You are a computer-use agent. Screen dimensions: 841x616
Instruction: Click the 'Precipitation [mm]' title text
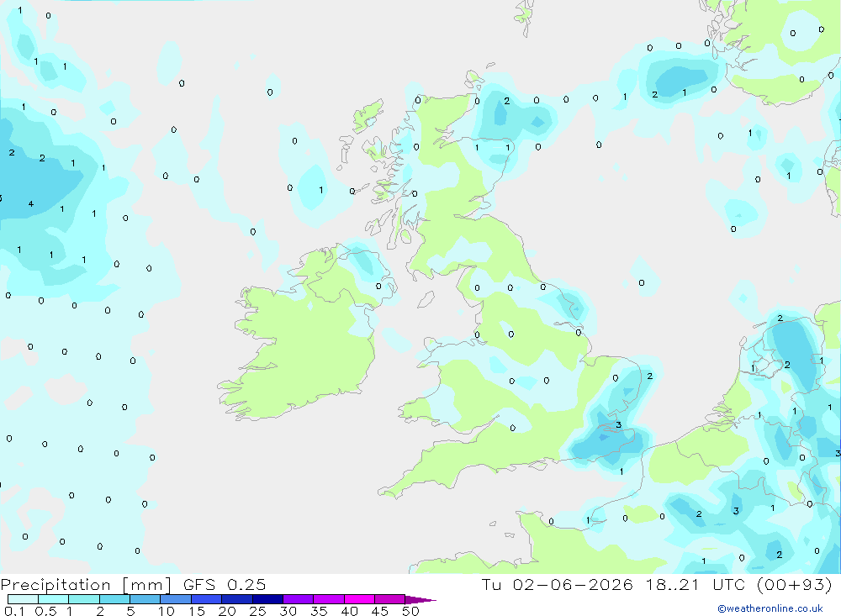coord(86,585)
